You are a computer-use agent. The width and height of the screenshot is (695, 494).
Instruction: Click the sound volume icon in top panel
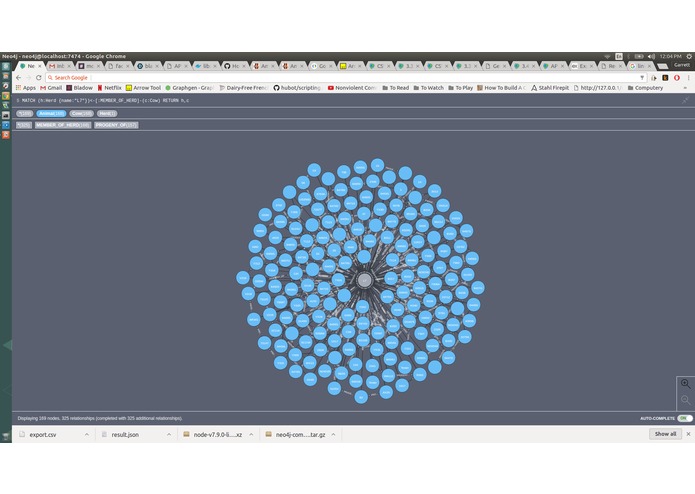click(651, 56)
